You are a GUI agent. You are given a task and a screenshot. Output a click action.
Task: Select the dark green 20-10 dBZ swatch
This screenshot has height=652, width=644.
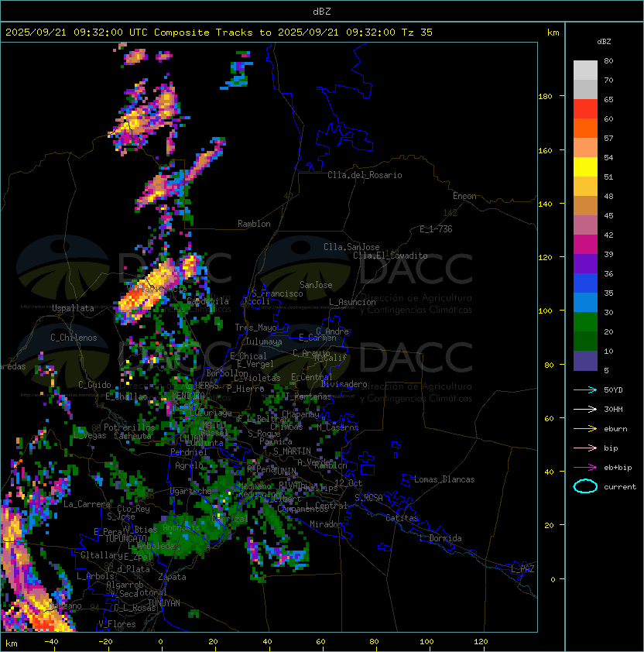pyautogui.click(x=585, y=341)
